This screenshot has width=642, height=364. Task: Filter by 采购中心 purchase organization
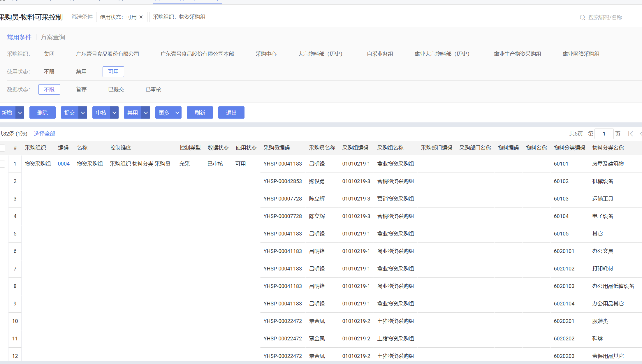point(266,54)
